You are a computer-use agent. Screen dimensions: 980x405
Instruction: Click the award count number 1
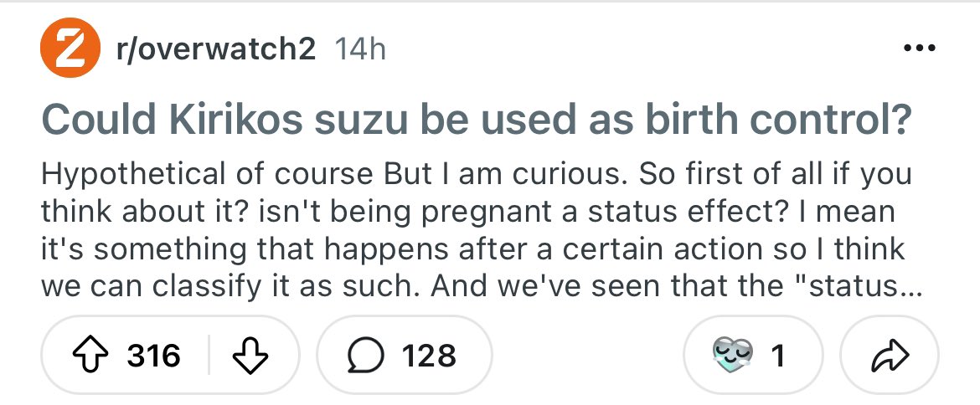(x=776, y=356)
